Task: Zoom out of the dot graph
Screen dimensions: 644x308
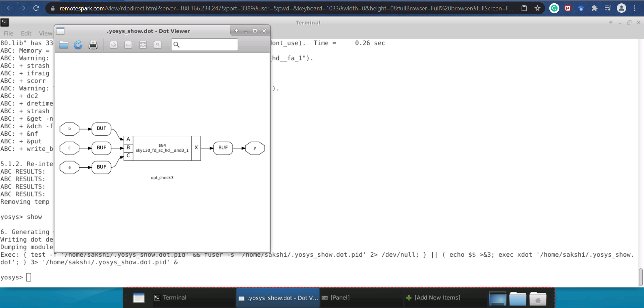Action: (x=128, y=45)
